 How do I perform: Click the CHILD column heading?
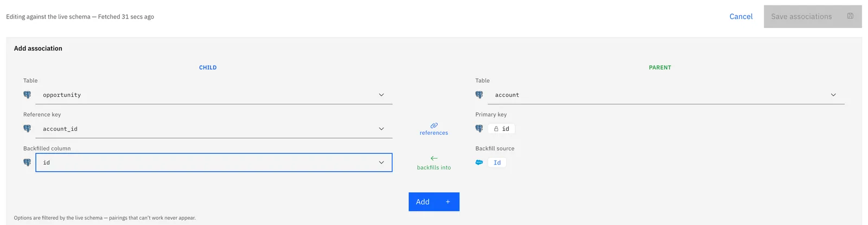pyautogui.click(x=208, y=67)
